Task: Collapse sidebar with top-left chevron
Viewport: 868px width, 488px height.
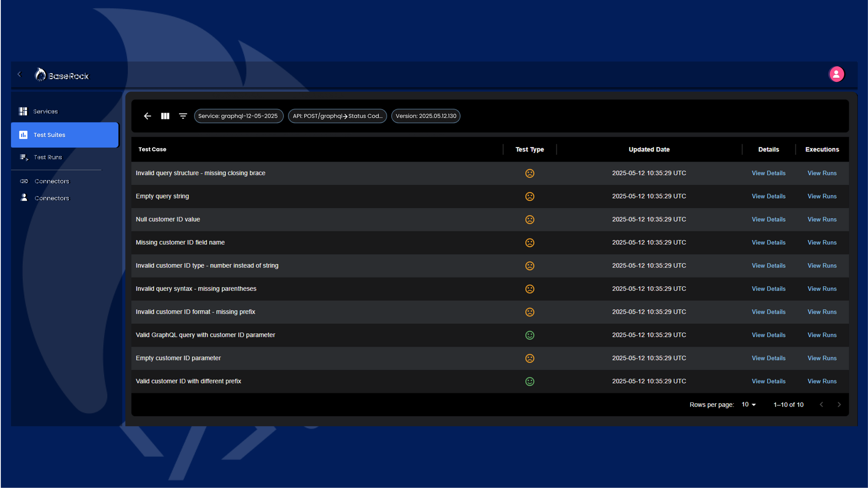Action: click(20, 74)
